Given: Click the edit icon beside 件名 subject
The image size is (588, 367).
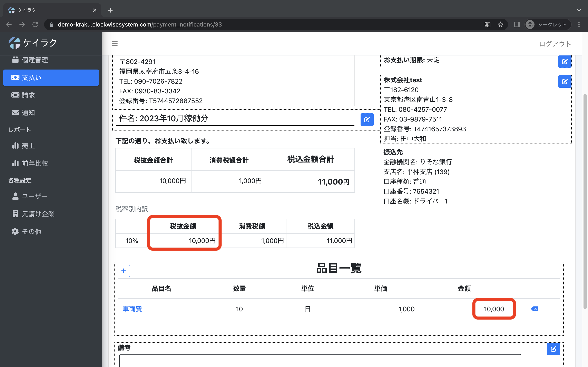Looking at the screenshot, I should tap(367, 119).
